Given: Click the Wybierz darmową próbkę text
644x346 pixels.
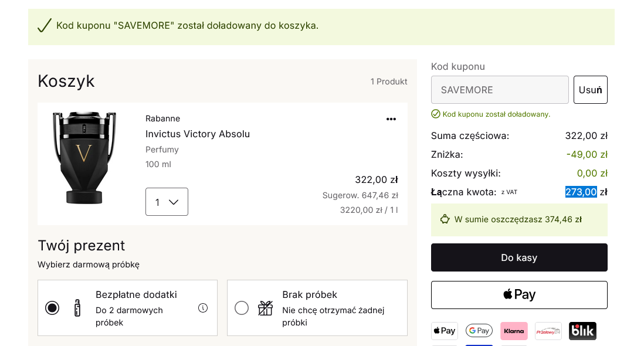Looking at the screenshot, I should coord(89,264).
